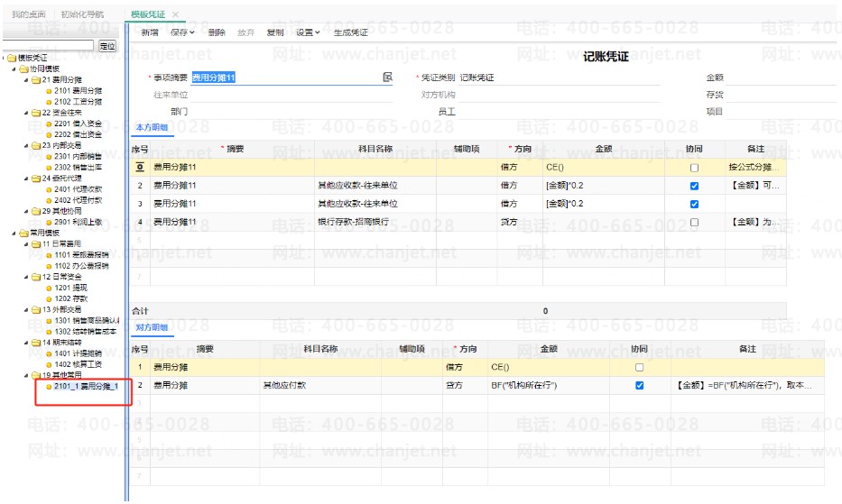Click 复制 toolbar button

pyautogui.click(x=275, y=32)
